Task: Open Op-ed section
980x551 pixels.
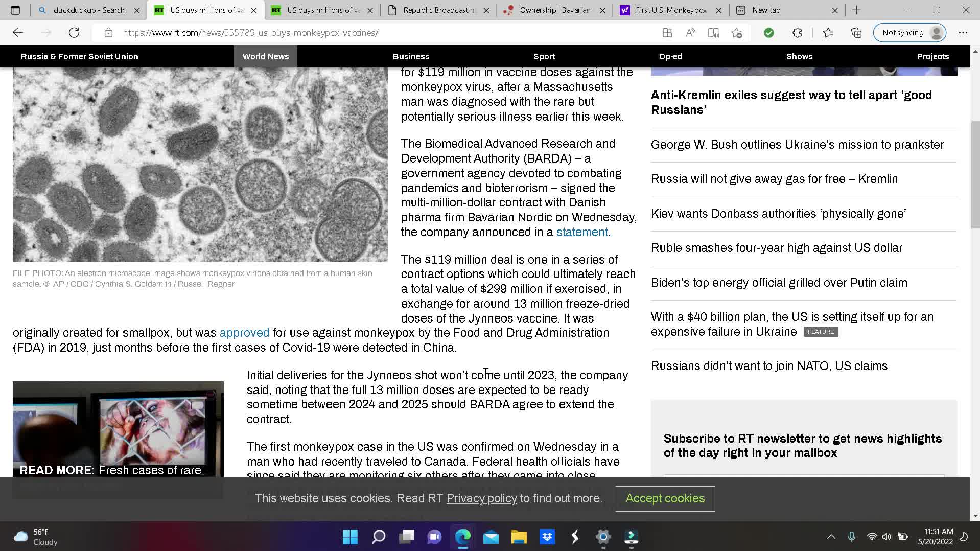Action: 670,56
